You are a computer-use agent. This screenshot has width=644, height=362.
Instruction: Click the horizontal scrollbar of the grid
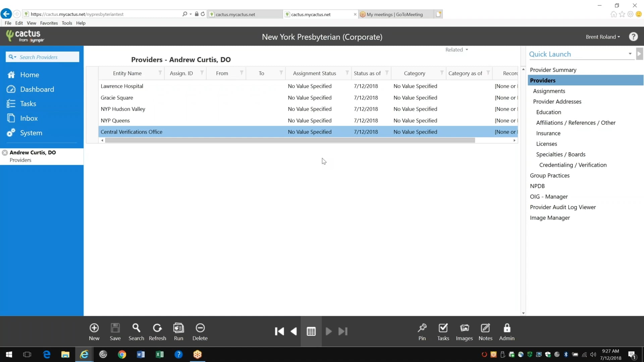pos(290,140)
